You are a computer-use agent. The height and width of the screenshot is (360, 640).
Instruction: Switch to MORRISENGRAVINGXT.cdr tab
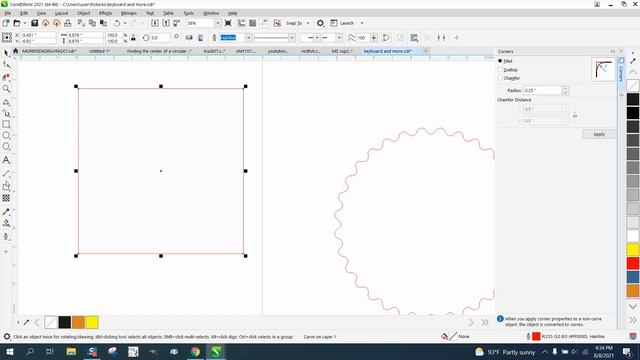(49, 51)
